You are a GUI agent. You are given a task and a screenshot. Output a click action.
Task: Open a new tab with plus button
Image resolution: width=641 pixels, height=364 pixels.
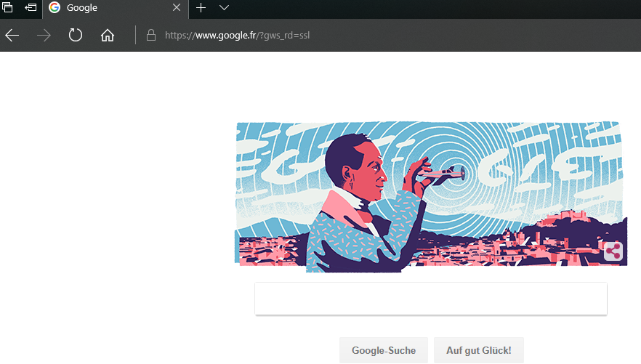point(201,8)
